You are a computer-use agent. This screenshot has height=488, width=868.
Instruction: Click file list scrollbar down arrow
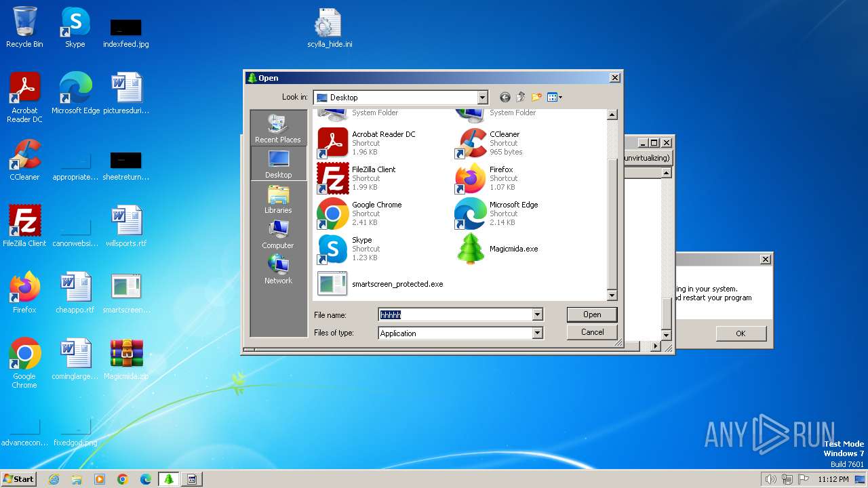pyautogui.click(x=612, y=296)
